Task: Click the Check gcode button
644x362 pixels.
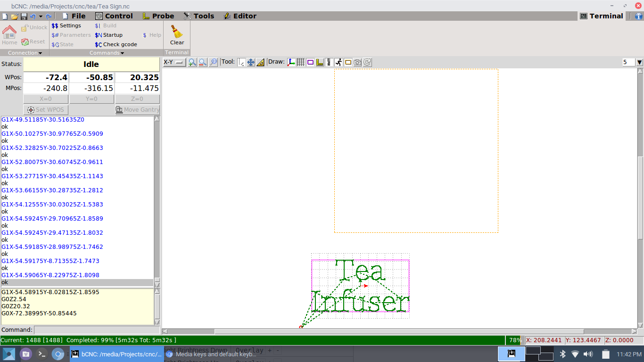Action: [116, 44]
